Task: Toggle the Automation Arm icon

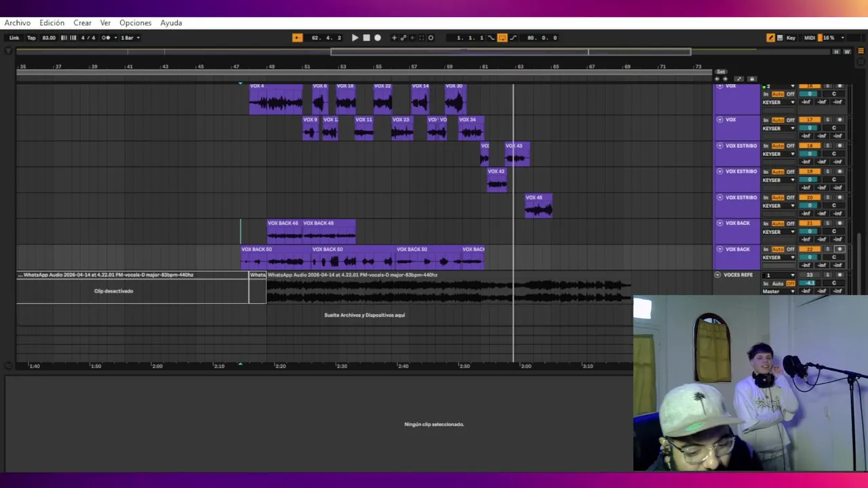Action: tap(403, 38)
